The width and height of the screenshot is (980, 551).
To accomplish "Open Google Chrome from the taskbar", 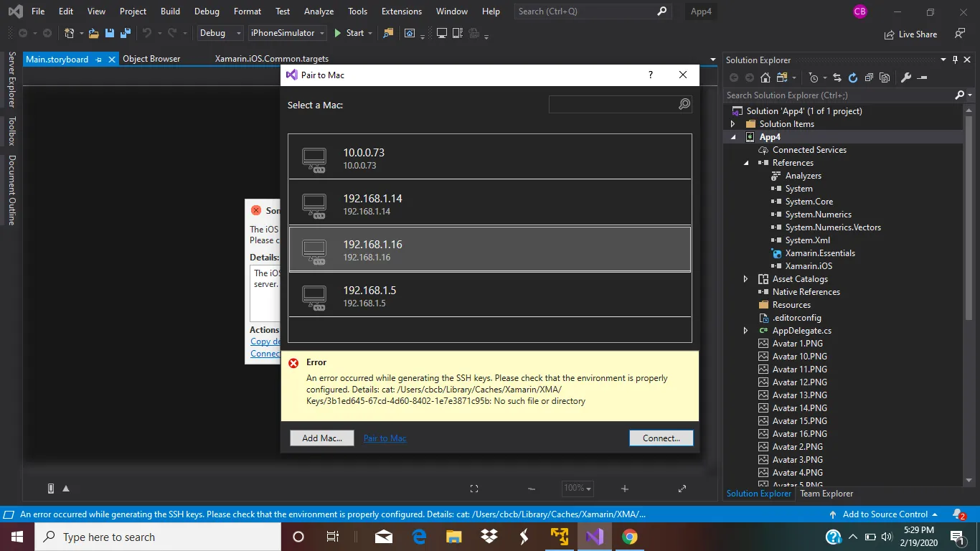I will 629,537.
